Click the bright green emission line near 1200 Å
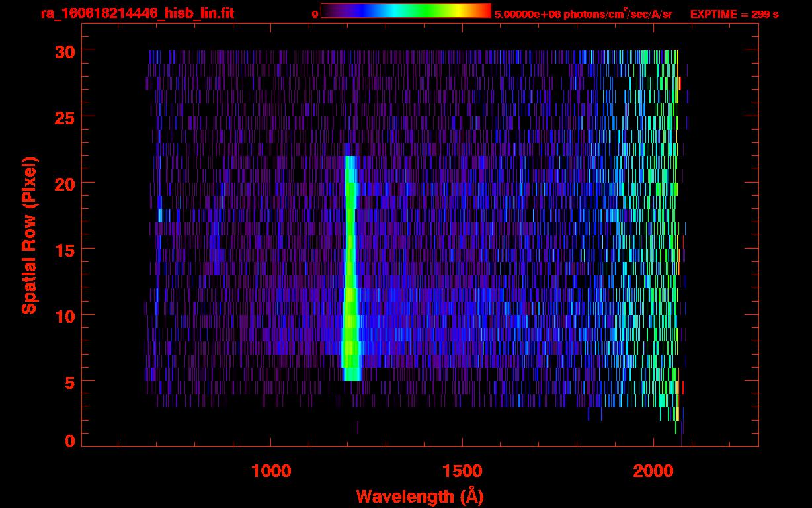 350,265
